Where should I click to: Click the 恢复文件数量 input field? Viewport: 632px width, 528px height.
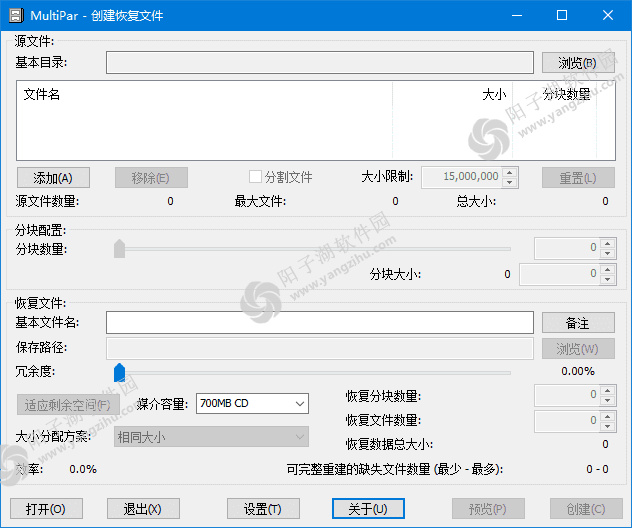(x=567, y=421)
